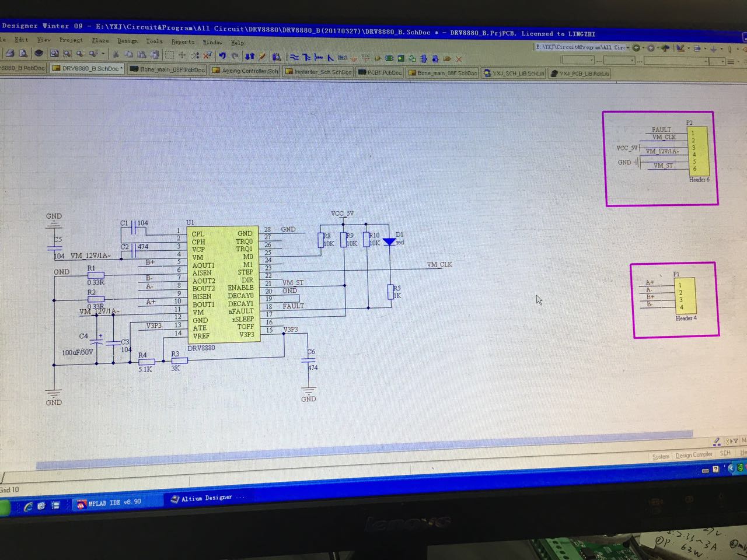
Task: Click the Zoom In magnifier icon
Action: pos(81,54)
